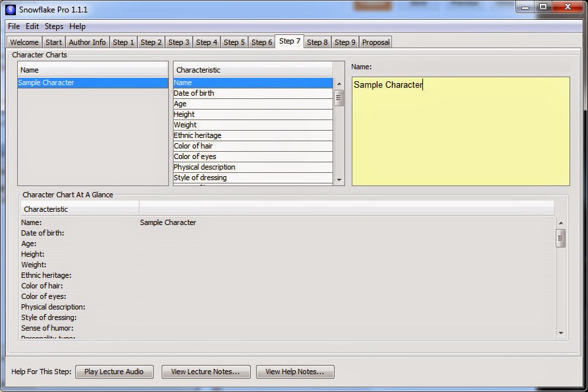Open the Help menu
The height and width of the screenshot is (392, 588).
click(77, 26)
